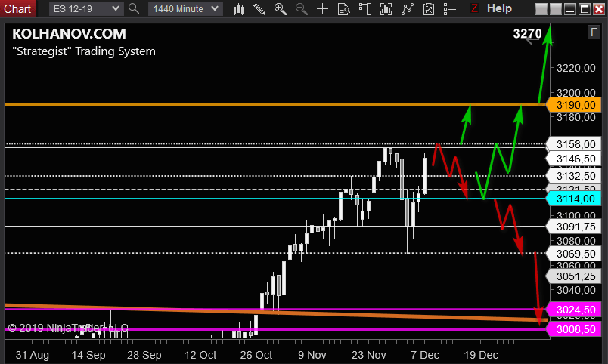Expand the 1440 Minute interval dropdown
608x364 pixels.
click(185, 8)
